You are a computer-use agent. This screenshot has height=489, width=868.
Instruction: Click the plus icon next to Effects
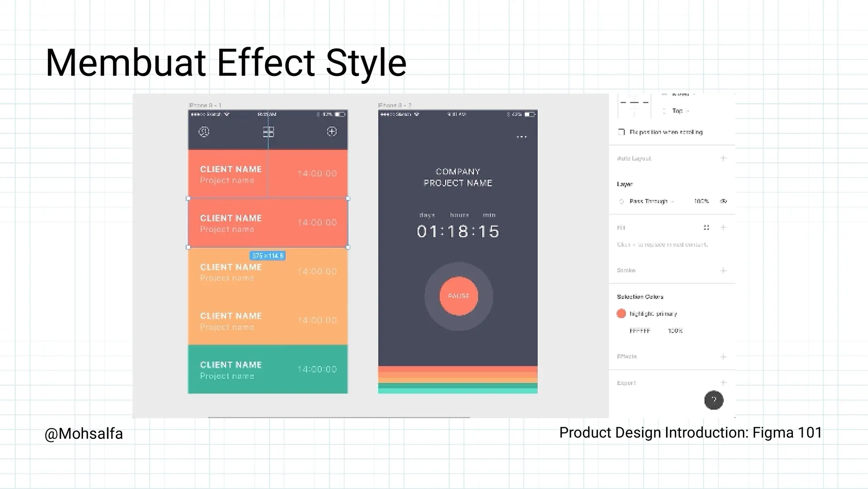[723, 357]
